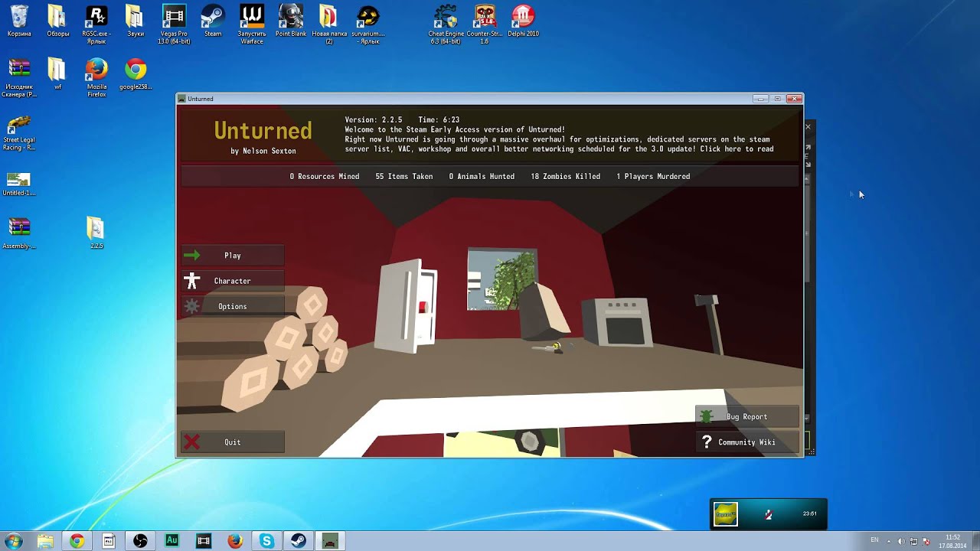Click the question mark icon beside Community Wiki
The image size is (980, 551).
[x=707, y=442]
